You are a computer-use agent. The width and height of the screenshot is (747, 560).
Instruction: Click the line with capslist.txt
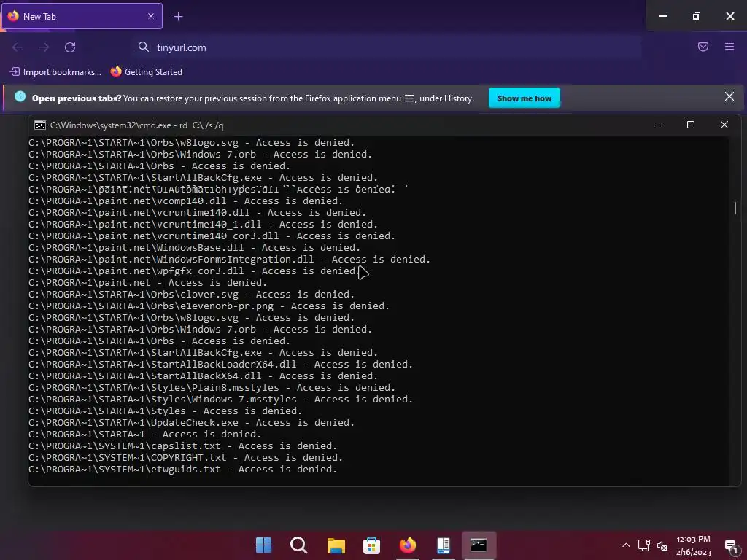[182, 446]
